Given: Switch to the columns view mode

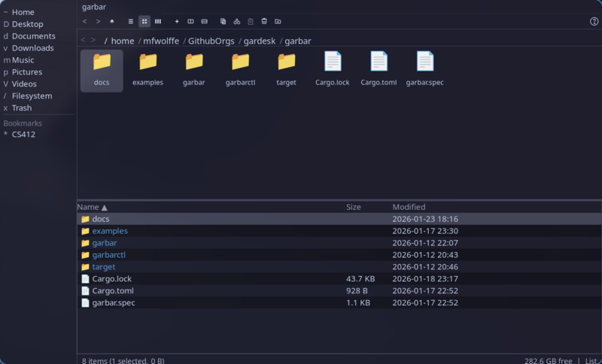Looking at the screenshot, I should pos(158,22).
